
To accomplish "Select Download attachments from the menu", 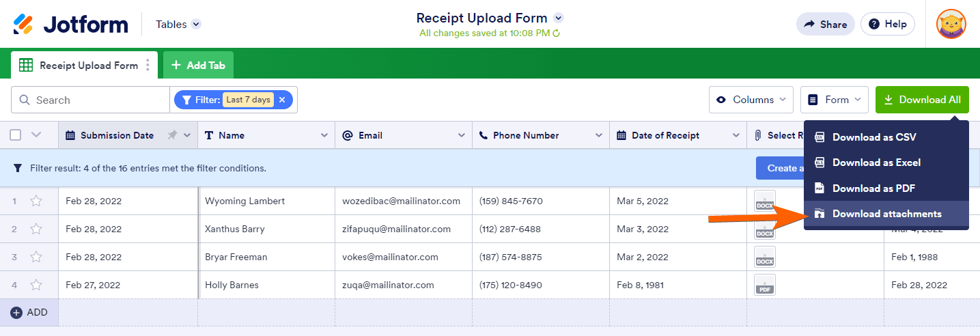I will pyautogui.click(x=886, y=214).
